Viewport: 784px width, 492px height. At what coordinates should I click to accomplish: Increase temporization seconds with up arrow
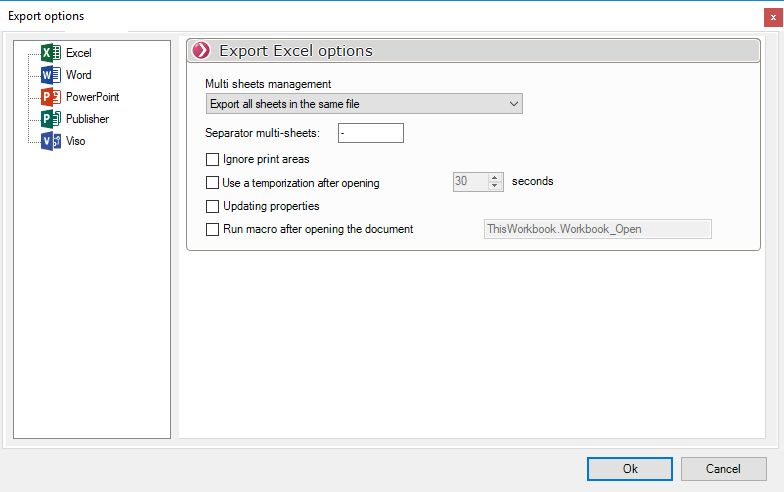click(495, 177)
